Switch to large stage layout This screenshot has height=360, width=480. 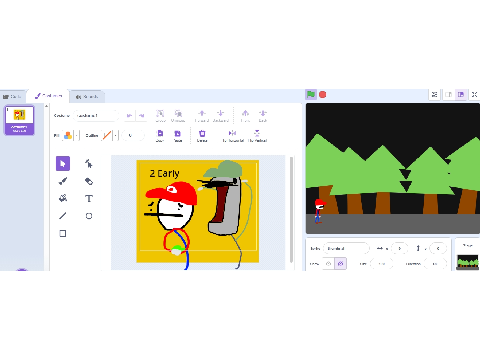(461, 95)
